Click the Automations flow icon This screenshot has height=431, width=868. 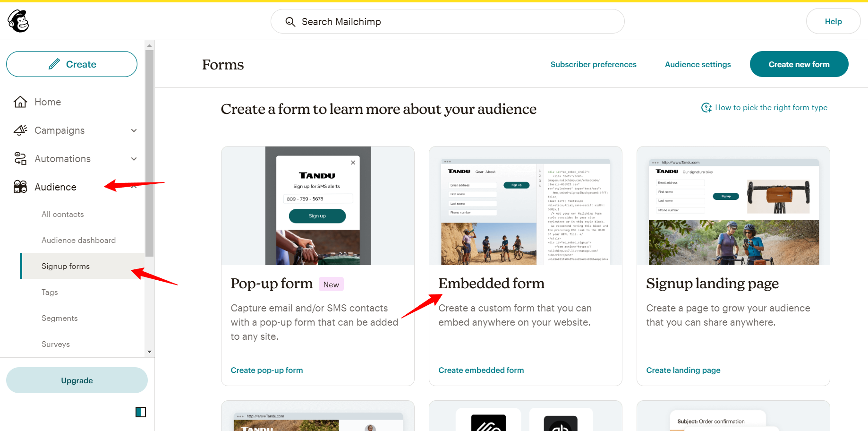(x=20, y=159)
